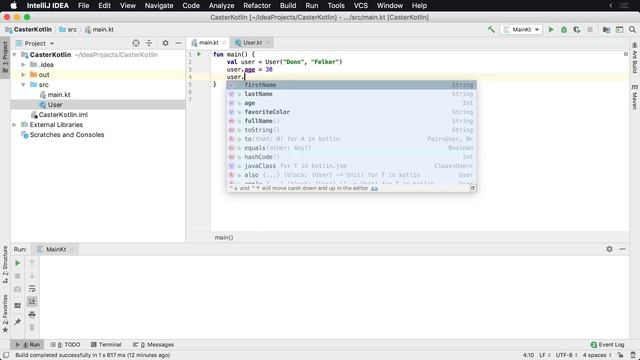Choose fullName() from completion list
640x360 pixels.
coord(351,121)
